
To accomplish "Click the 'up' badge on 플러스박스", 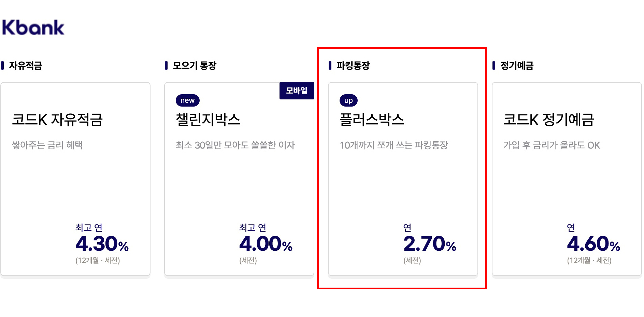I will [348, 100].
